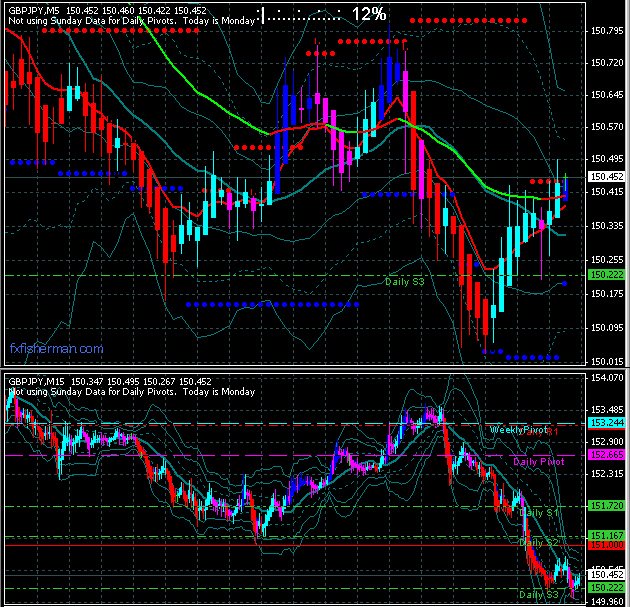Click the 150.015 price axis label
The image size is (630, 607).
(x=607, y=362)
